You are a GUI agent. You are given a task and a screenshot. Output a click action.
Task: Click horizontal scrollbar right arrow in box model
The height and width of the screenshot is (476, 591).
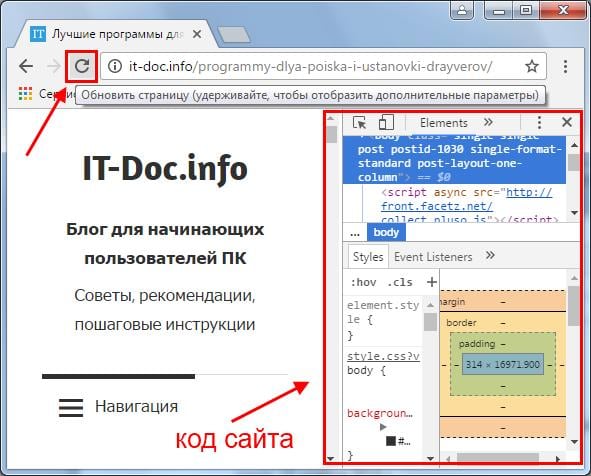(x=558, y=458)
